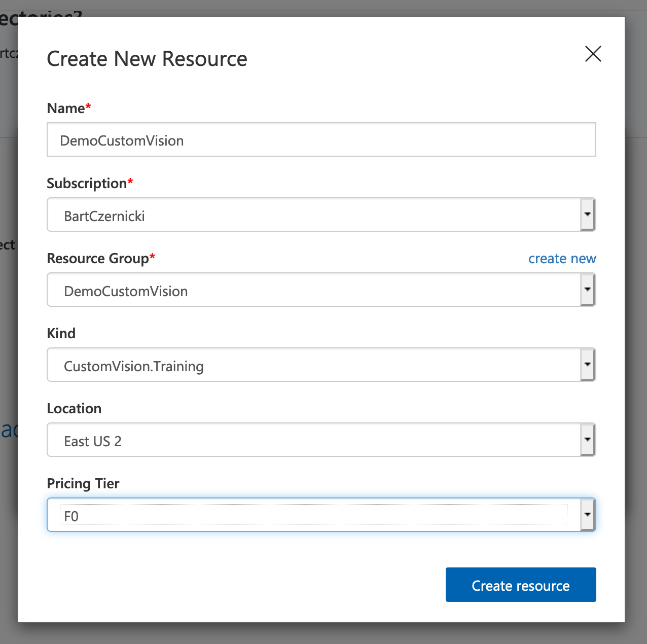Open the Kind dropdown showing CustomVision.Training
This screenshot has height=644, width=647.
tap(313, 365)
